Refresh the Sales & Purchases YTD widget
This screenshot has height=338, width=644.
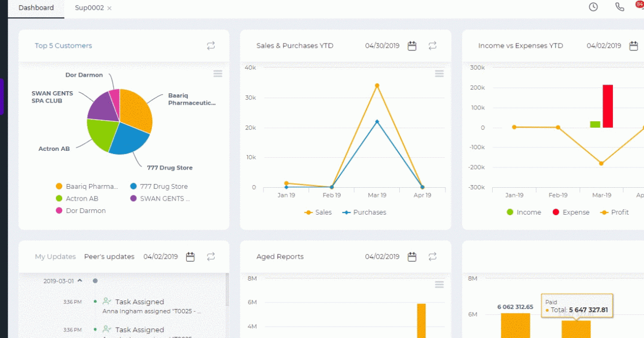[433, 46]
